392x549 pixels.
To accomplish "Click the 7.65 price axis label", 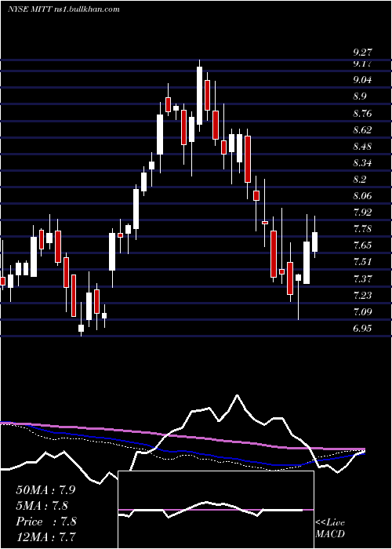I will point(362,245).
